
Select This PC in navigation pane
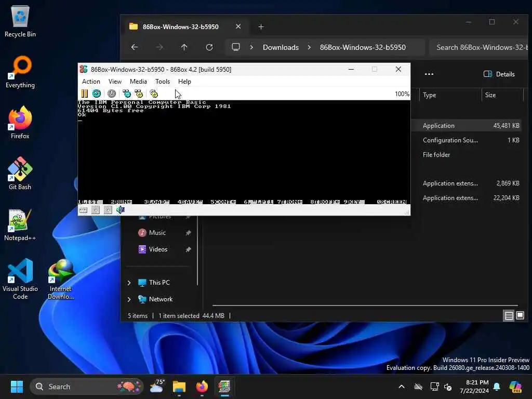click(x=159, y=283)
